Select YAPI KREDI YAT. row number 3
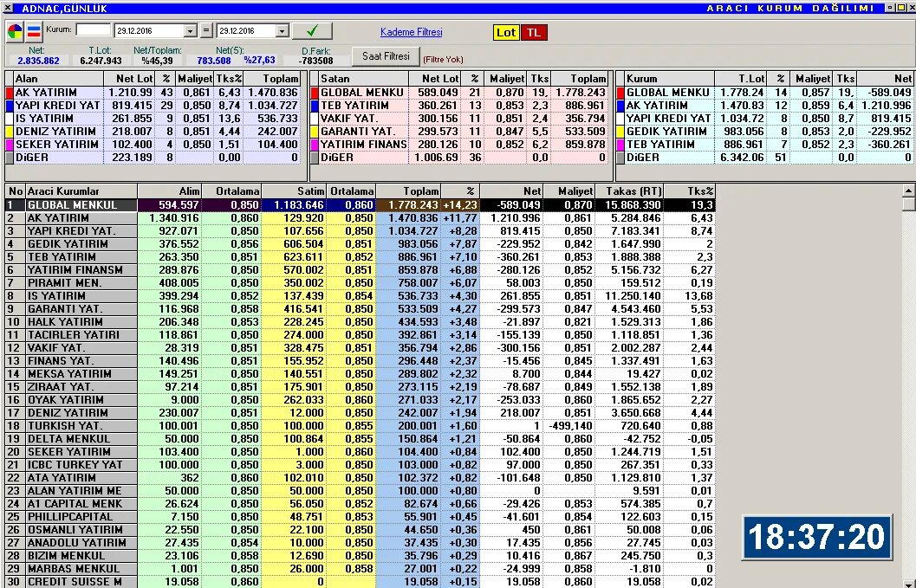Image resolution: width=916 pixels, height=588 pixels. pos(361,230)
